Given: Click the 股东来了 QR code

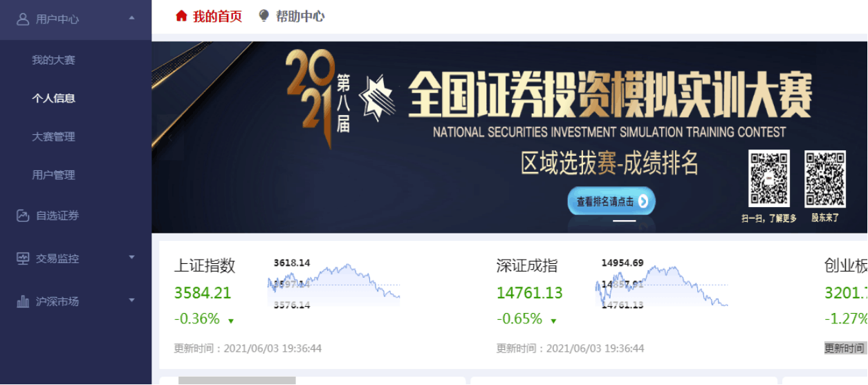Looking at the screenshot, I should [824, 179].
